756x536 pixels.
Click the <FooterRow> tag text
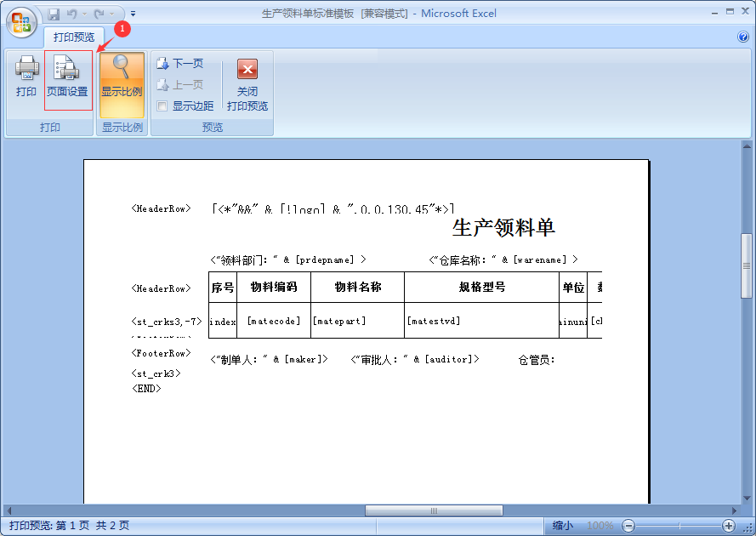(161, 353)
